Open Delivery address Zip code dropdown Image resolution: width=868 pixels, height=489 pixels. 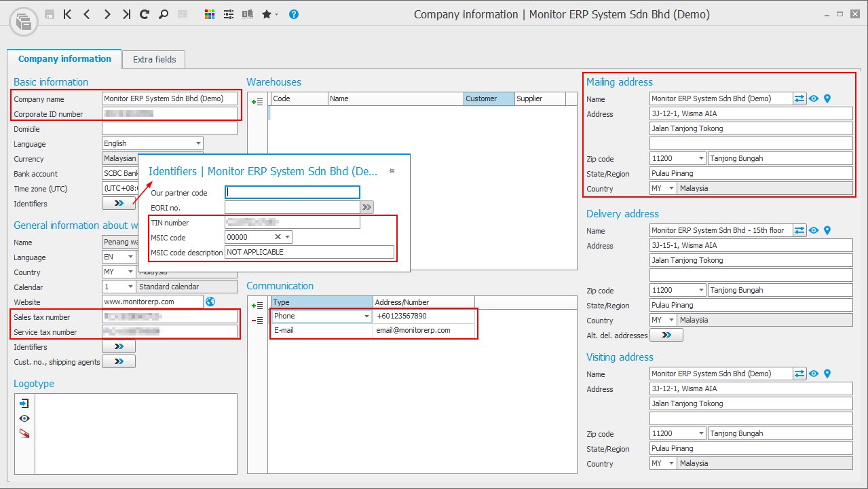tap(701, 290)
